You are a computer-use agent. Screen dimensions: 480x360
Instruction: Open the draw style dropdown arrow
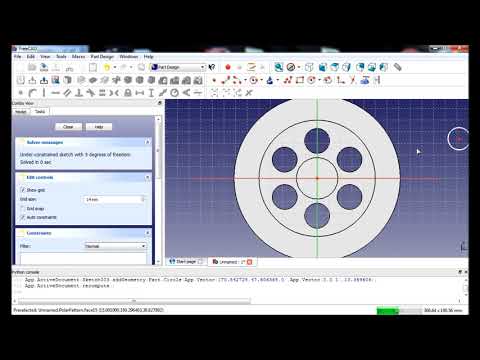[299, 67]
